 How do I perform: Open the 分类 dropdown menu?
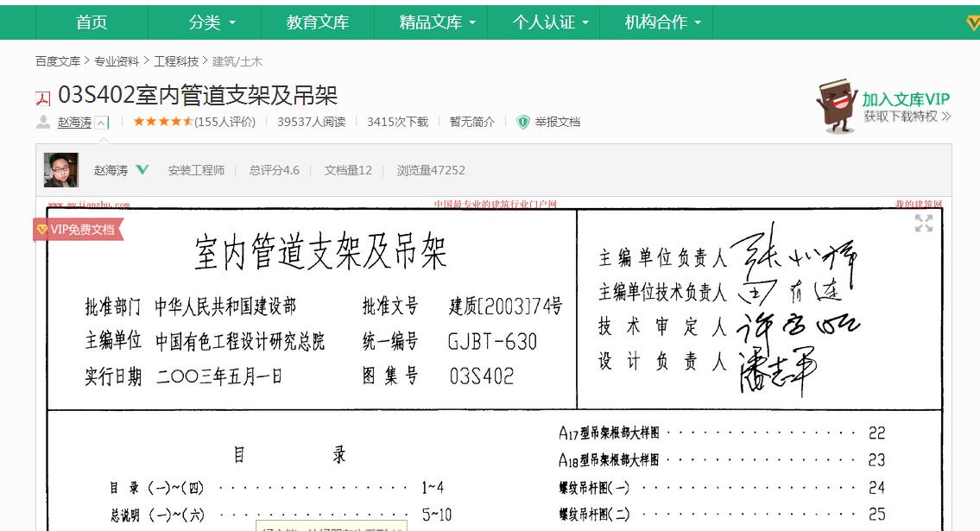point(207,22)
